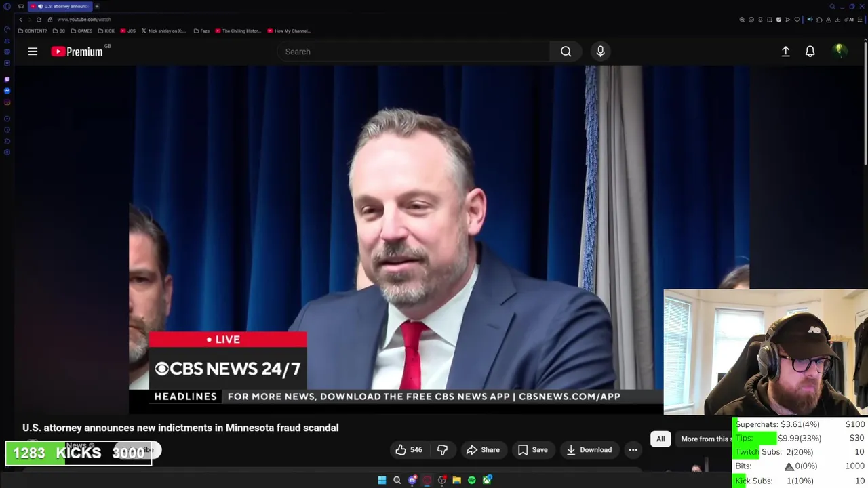Reload the current page

click(x=39, y=20)
